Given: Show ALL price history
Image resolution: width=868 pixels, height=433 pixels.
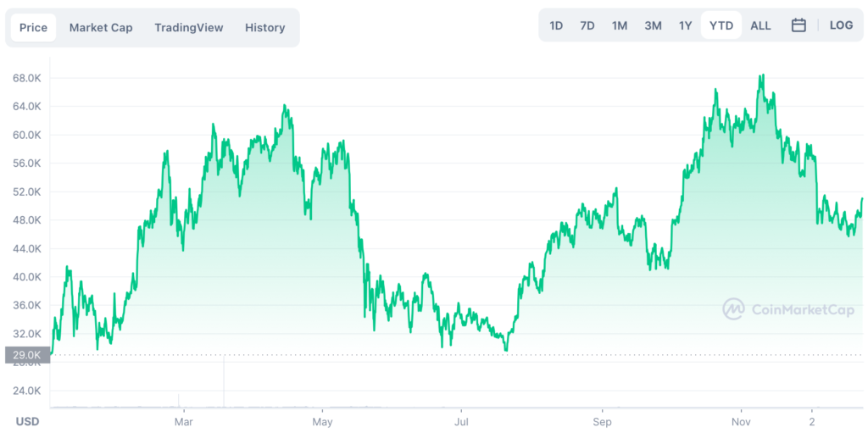Looking at the screenshot, I should tap(761, 25).
